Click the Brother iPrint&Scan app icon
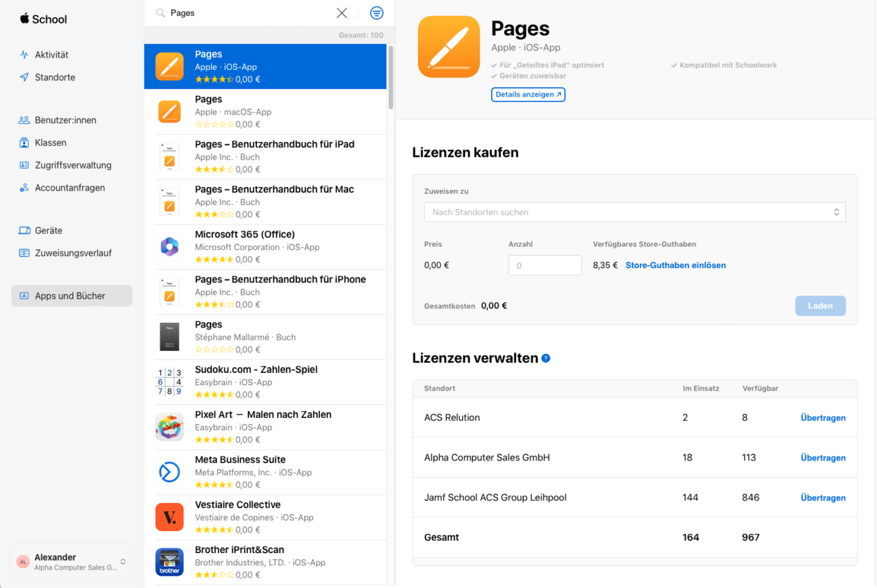 tap(169, 562)
